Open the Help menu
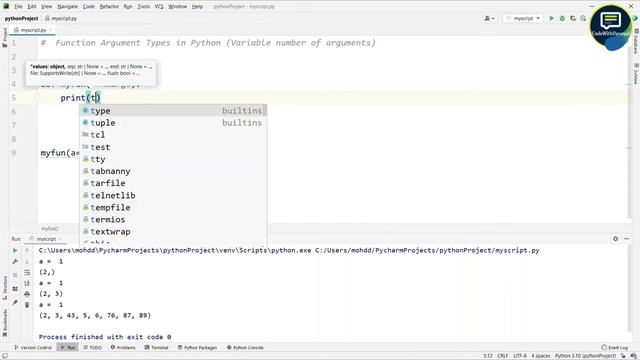Screen dimensions: 640x360 (x=197, y=7)
